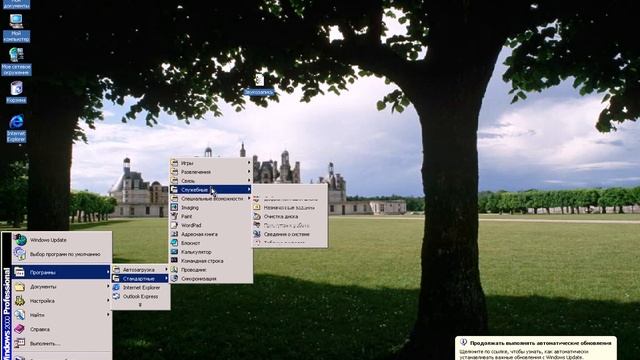
Task: Open Выбор программ по умолчанию in Start menu
Action: 61,254
